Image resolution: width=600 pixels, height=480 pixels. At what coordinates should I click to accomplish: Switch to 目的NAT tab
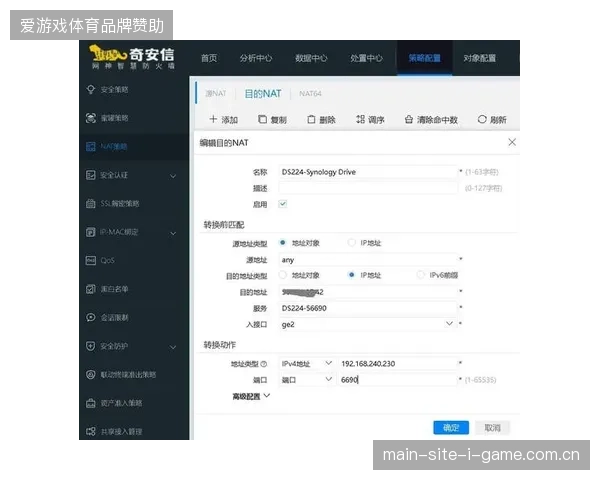point(263,93)
